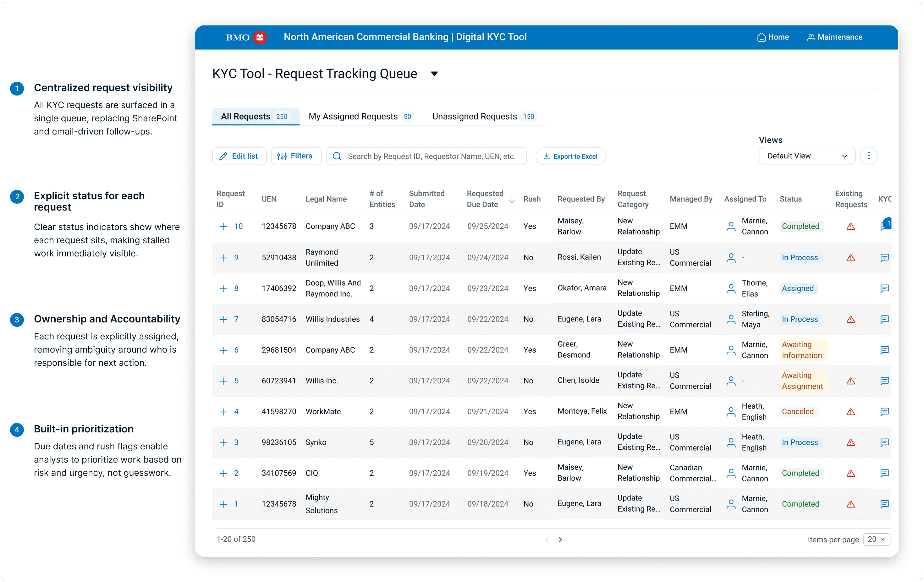924x582 pixels.
Task: Collapse the KYC Tool title dropdown arrow
Action: 435,74
